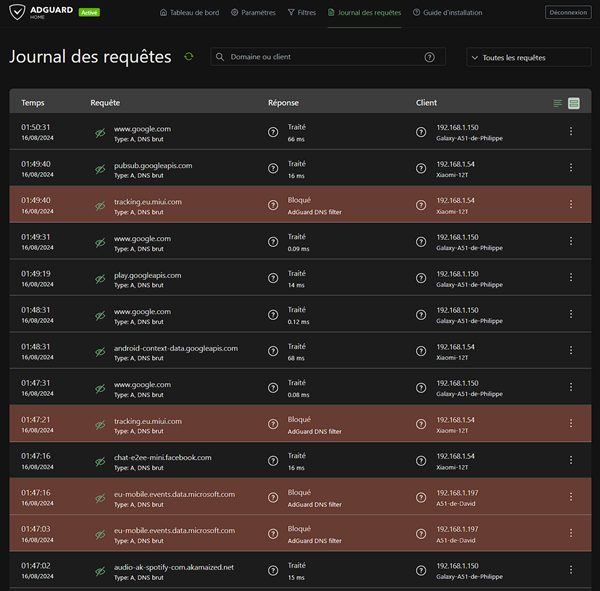Toggle privacy icon for chat-e2ee-mini.facebook.com

point(100,462)
